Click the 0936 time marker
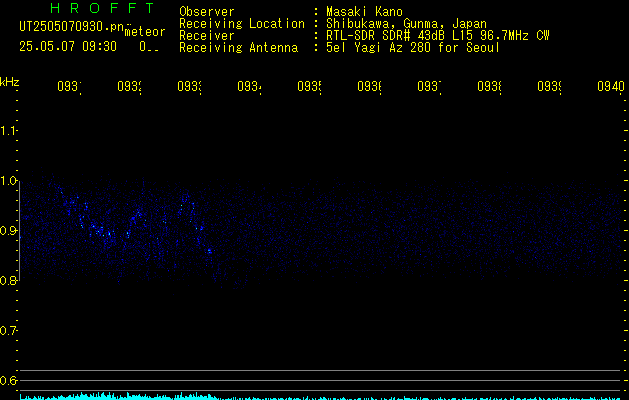Screen dimensions: 629x400 (x=369, y=86)
